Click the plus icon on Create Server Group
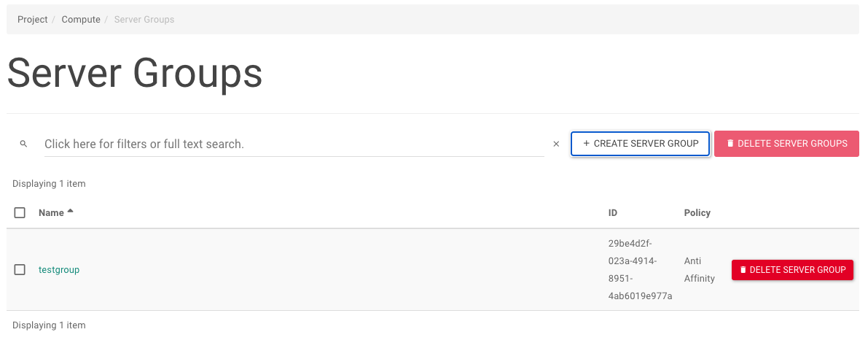Image resolution: width=868 pixels, height=359 pixels. [x=586, y=144]
